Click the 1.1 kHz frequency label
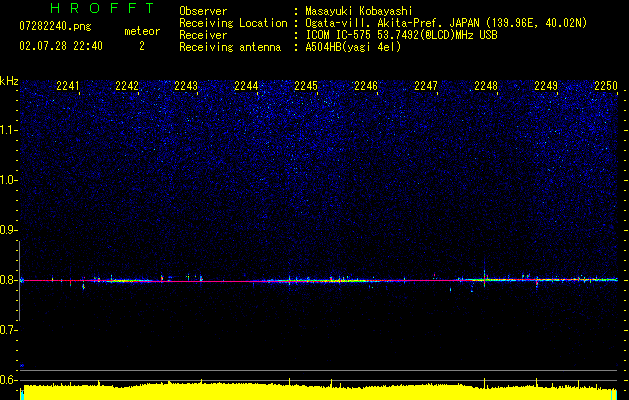The image size is (629, 400). (9, 130)
